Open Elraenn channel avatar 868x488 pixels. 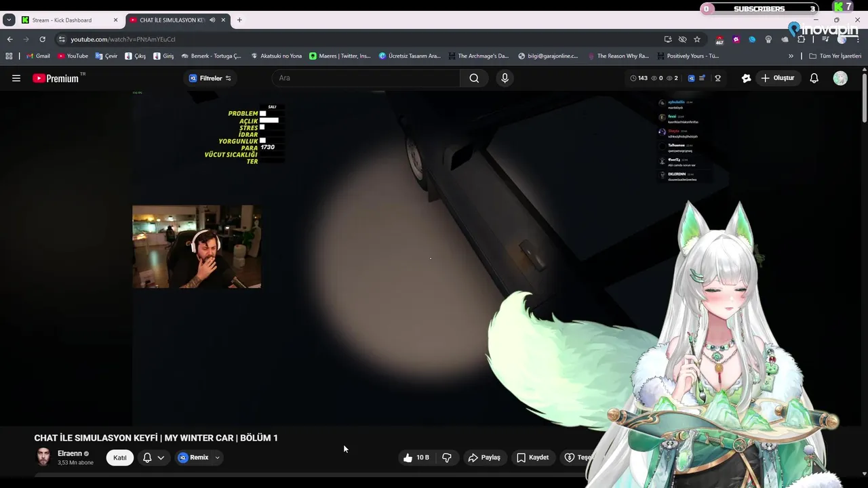coord(43,457)
